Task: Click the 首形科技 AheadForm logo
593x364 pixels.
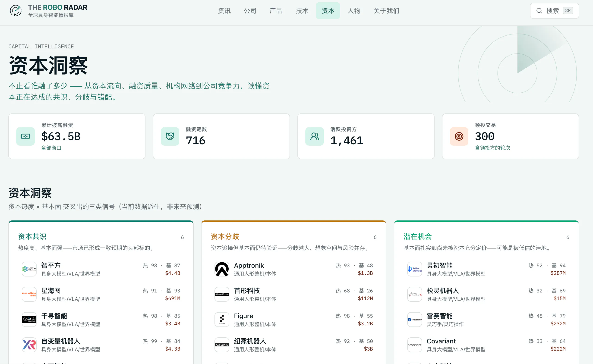Action: pyautogui.click(x=222, y=295)
